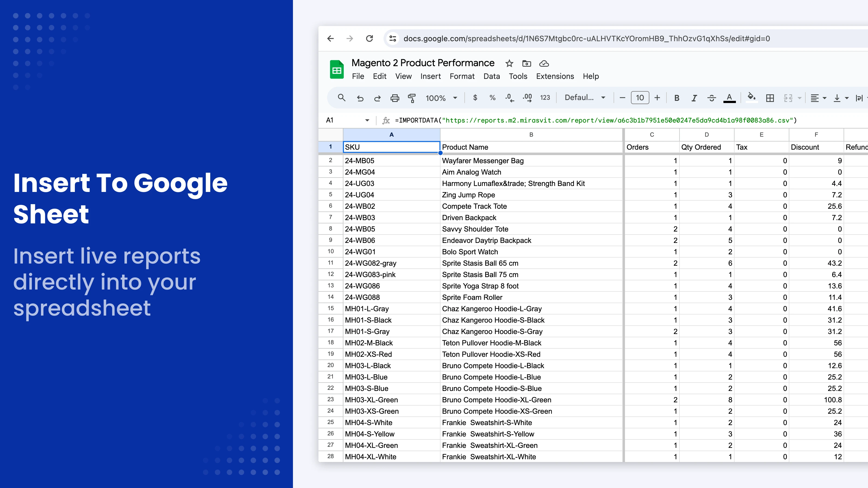
Task: Redo the last action
Action: (377, 98)
